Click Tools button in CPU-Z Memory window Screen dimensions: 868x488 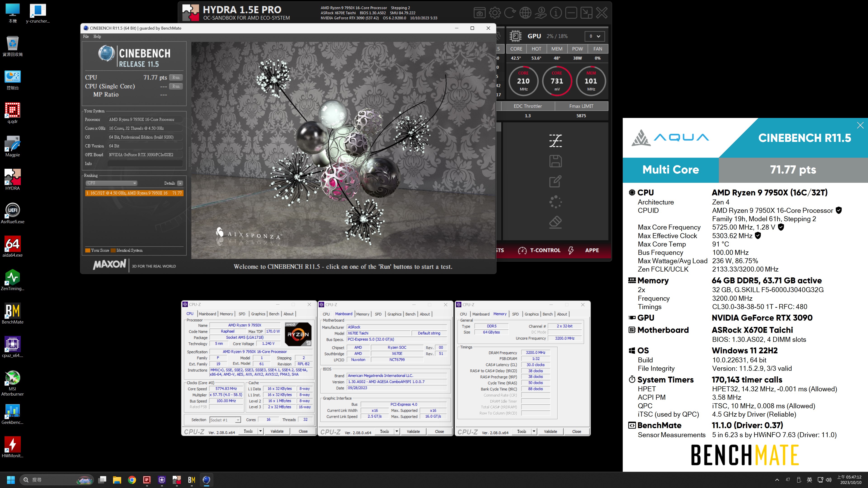tap(522, 432)
